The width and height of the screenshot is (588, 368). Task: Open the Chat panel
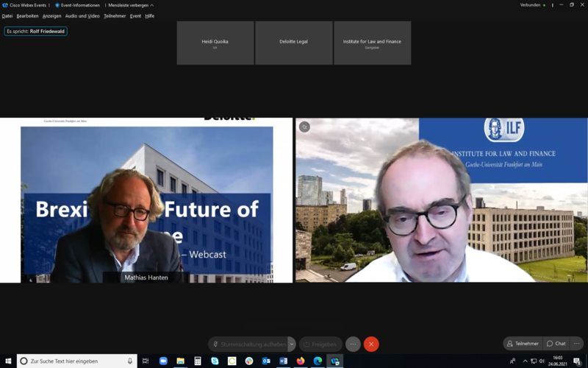556,343
